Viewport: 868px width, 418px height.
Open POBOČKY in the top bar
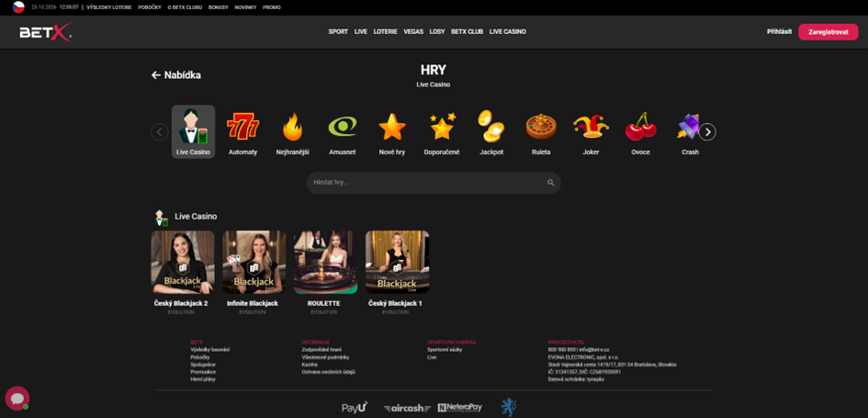tap(150, 7)
